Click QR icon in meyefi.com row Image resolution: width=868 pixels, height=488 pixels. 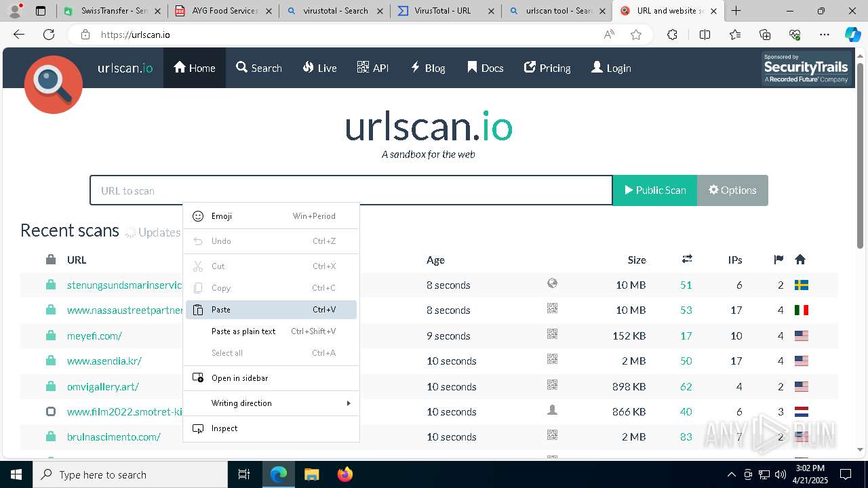[x=553, y=334]
